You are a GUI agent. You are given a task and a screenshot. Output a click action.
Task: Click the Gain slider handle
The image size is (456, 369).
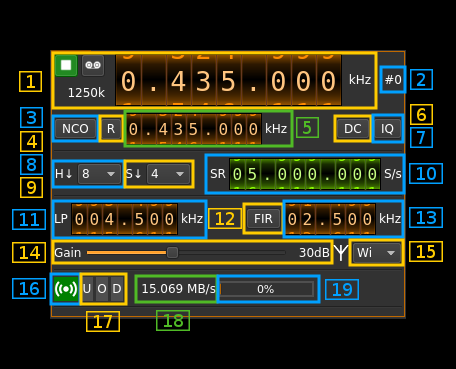[x=172, y=253]
